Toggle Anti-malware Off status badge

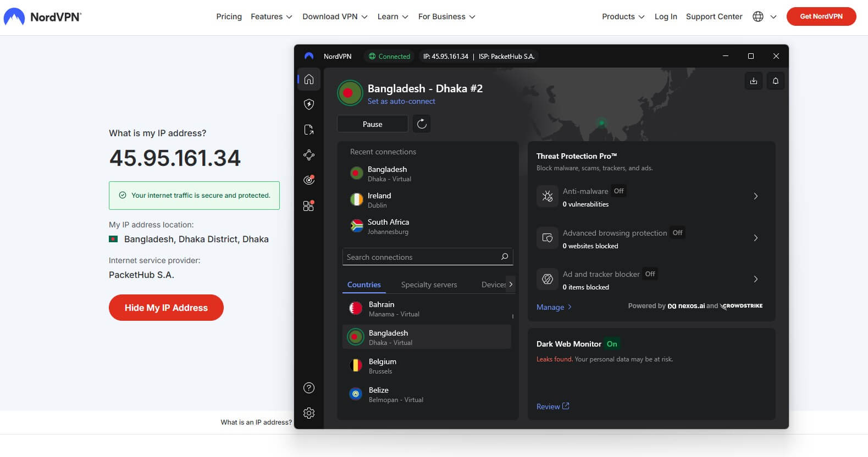point(619,191)
